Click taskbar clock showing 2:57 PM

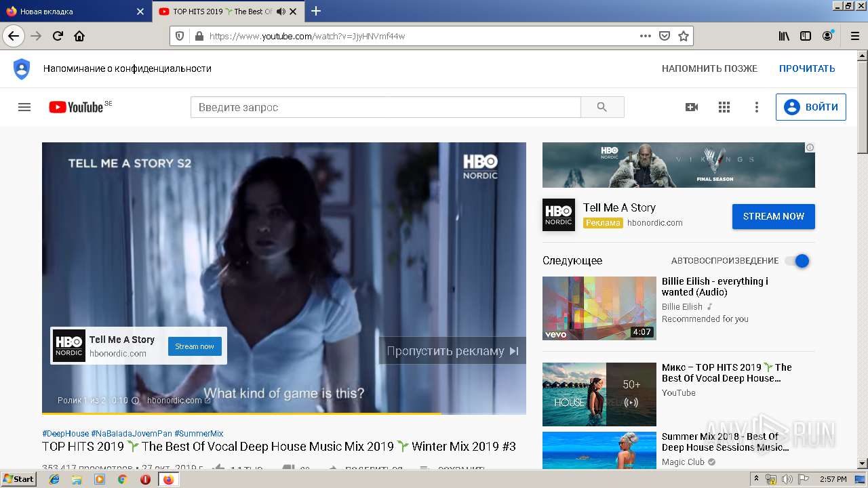(x=833, y=479)
